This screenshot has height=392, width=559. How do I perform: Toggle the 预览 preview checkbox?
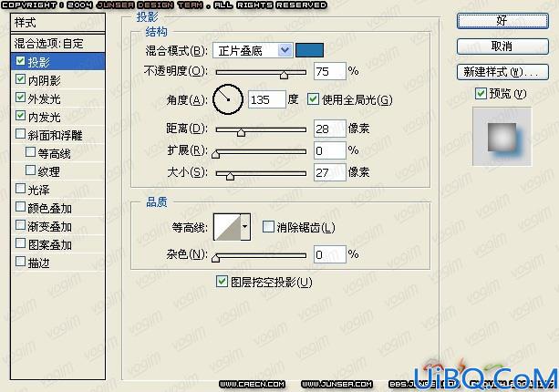(x=481, y=94)
